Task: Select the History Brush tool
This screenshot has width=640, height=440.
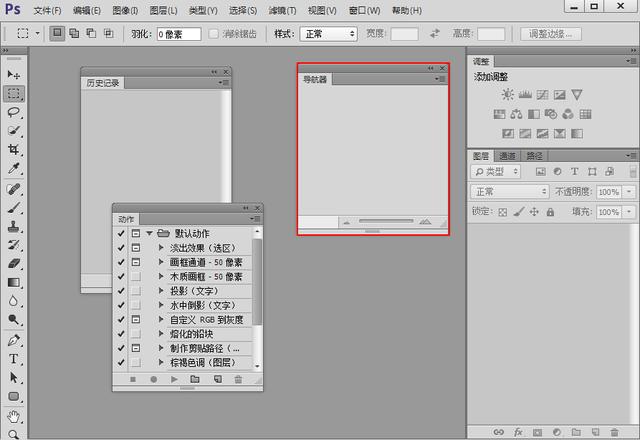Action: [14, 245]
